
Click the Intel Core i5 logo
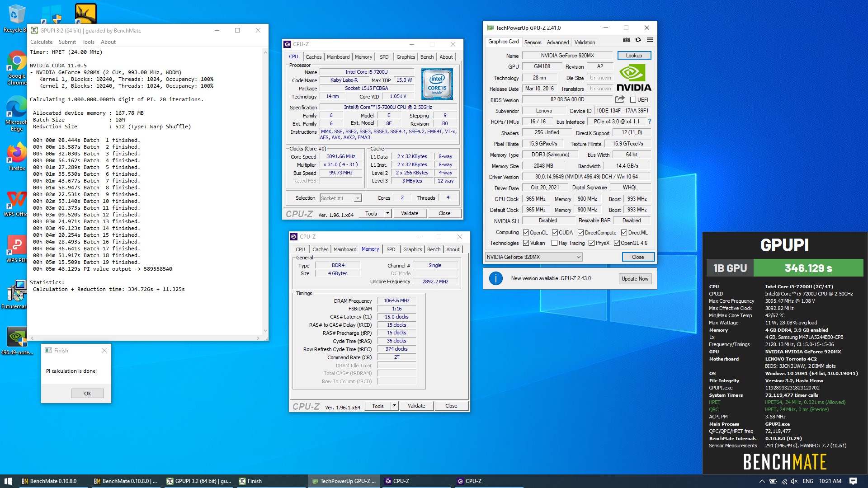(437, 84)
